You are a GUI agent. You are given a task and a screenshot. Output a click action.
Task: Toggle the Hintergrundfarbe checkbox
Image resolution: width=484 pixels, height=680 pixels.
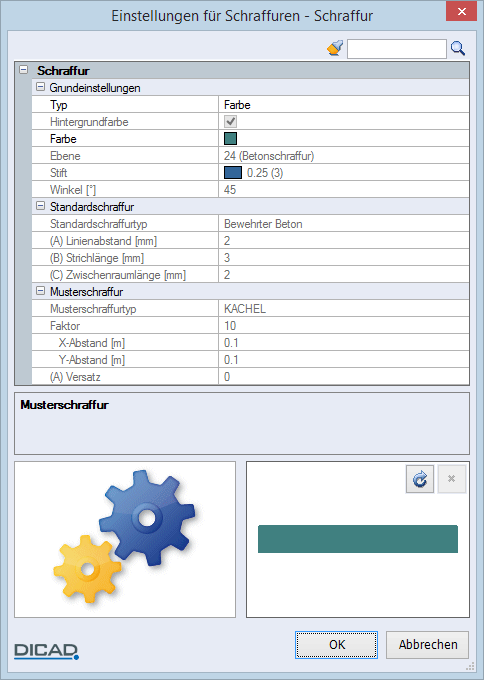pyautogui.click(x=230, y=121)
